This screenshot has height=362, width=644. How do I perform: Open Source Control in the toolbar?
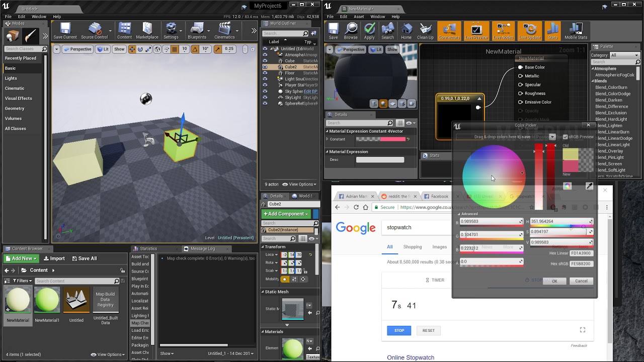tap(95, 31)
